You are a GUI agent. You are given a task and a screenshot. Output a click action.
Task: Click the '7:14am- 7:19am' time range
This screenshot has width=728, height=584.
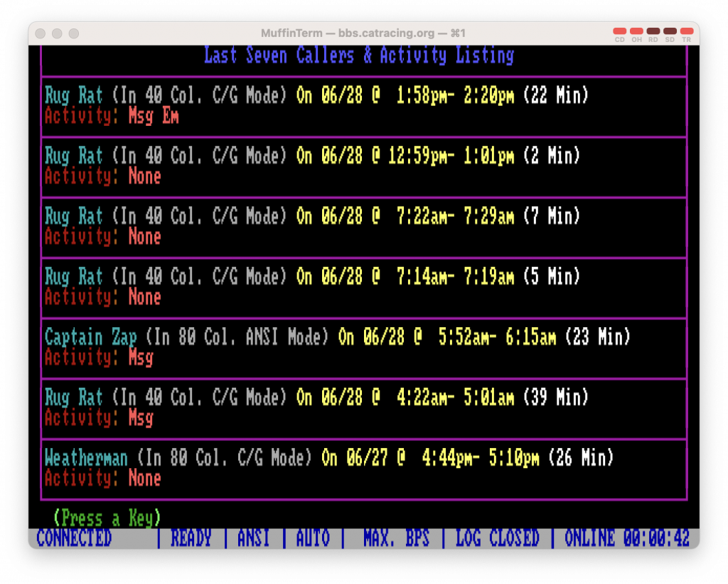tap(456, 277)
